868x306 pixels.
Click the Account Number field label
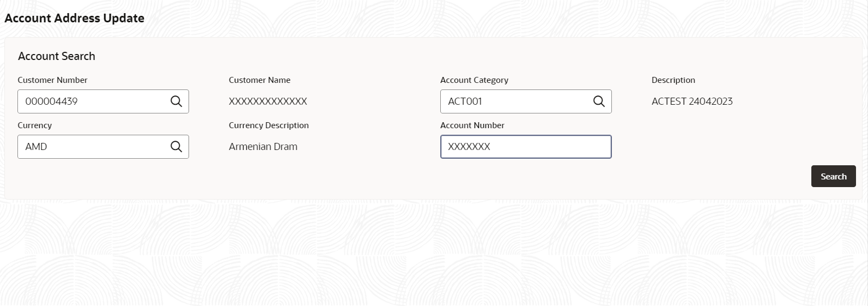point(472,125)
